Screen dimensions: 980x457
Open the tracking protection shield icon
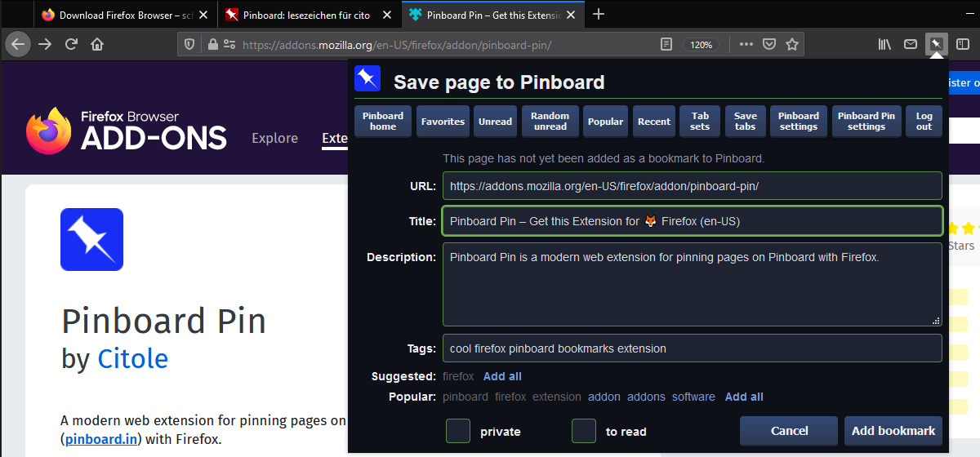coord(189,44)
